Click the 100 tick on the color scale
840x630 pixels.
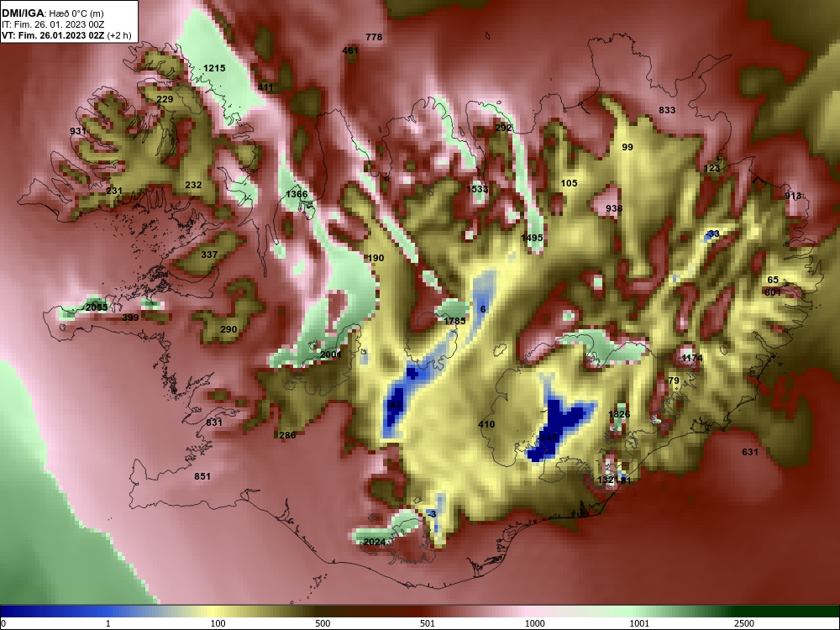(x=218, y=623)
